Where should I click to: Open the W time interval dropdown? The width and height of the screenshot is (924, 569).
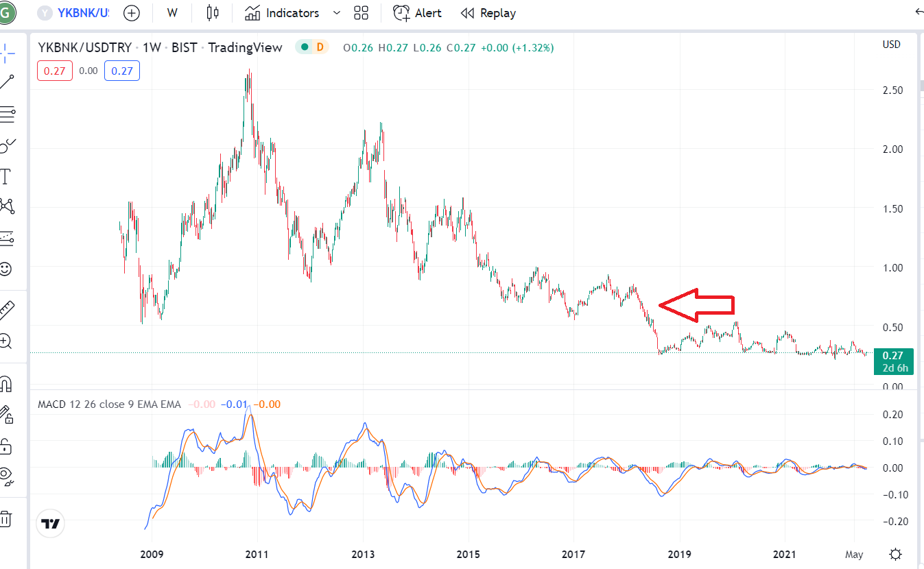[x=172, y=13]
